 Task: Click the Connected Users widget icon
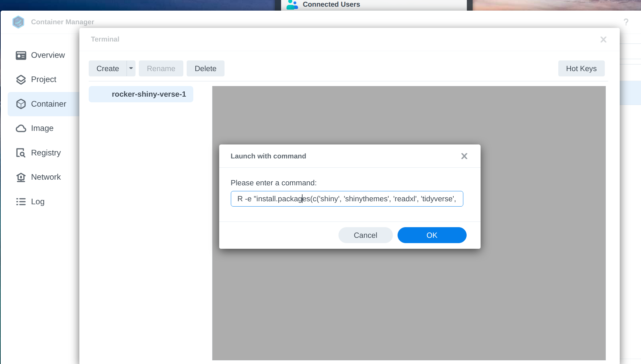point(292,5)
